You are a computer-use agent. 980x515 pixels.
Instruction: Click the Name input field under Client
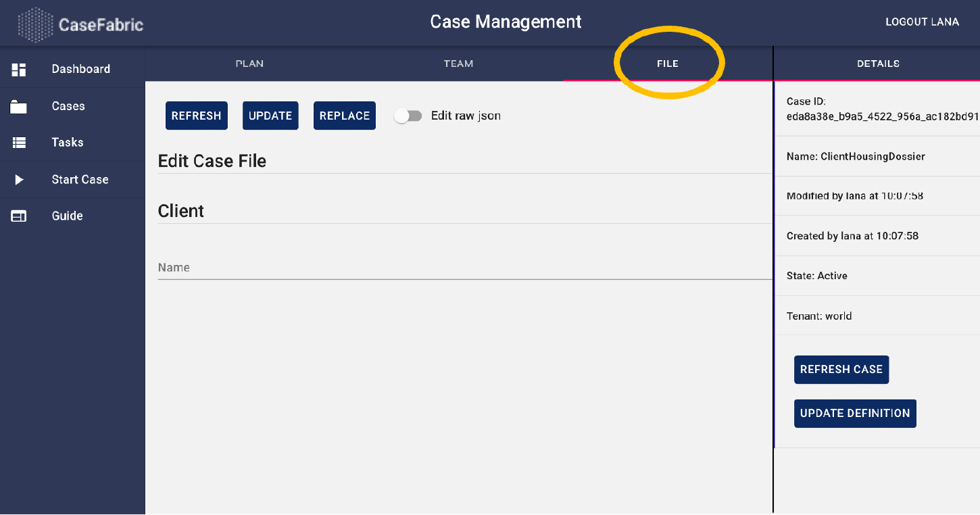point(406,267)
